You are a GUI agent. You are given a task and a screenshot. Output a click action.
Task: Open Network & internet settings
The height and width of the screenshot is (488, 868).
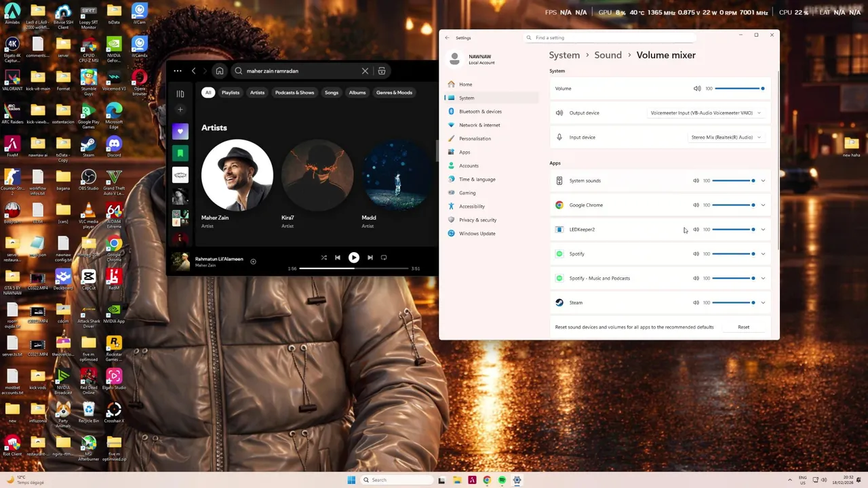492,125
